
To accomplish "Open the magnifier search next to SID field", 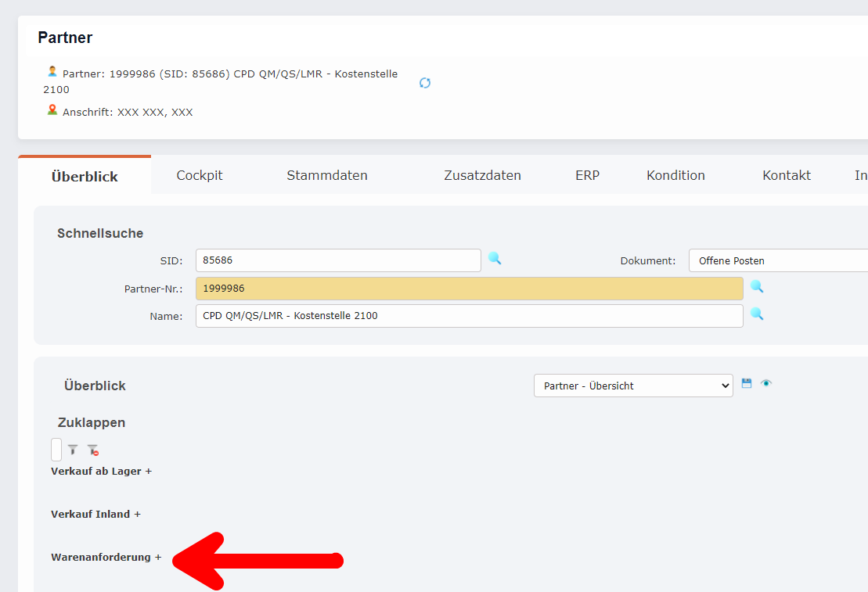I will 495,260.
